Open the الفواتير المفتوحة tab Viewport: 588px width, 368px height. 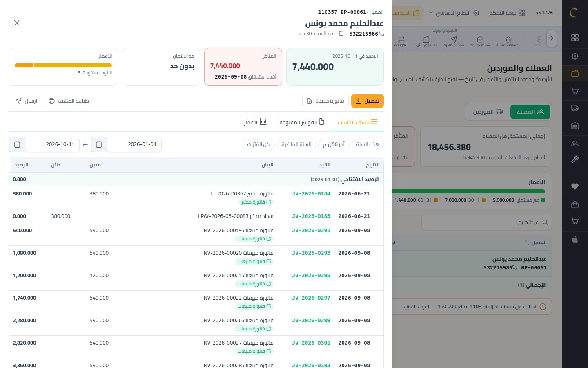[302, 122]
